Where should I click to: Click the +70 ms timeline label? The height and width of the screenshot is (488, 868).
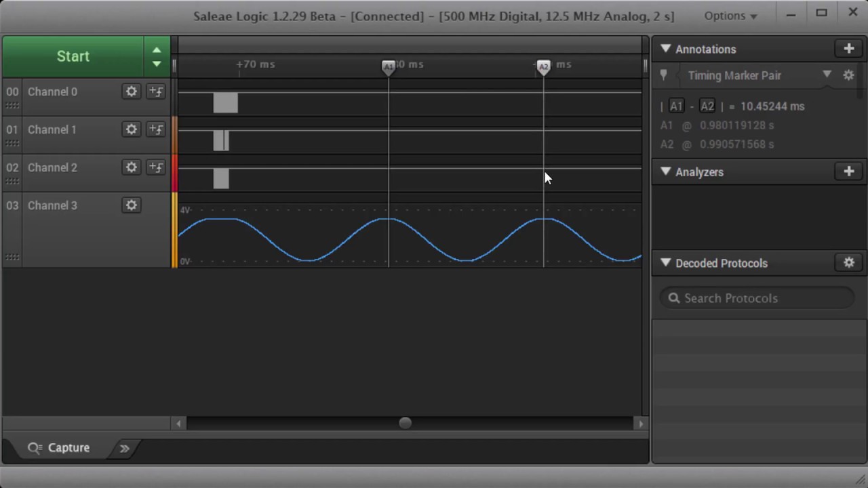coord(256,64)
